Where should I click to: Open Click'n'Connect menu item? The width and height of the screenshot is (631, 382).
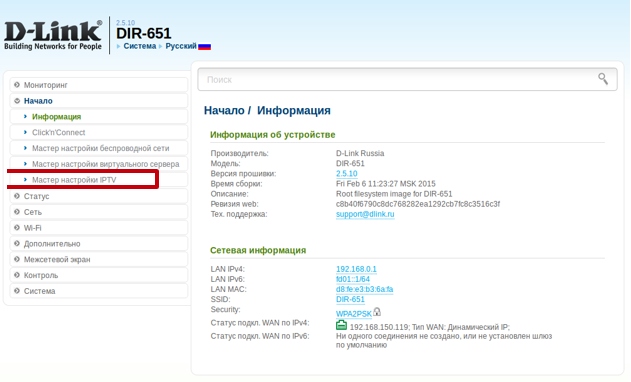(x=58, y=132)
